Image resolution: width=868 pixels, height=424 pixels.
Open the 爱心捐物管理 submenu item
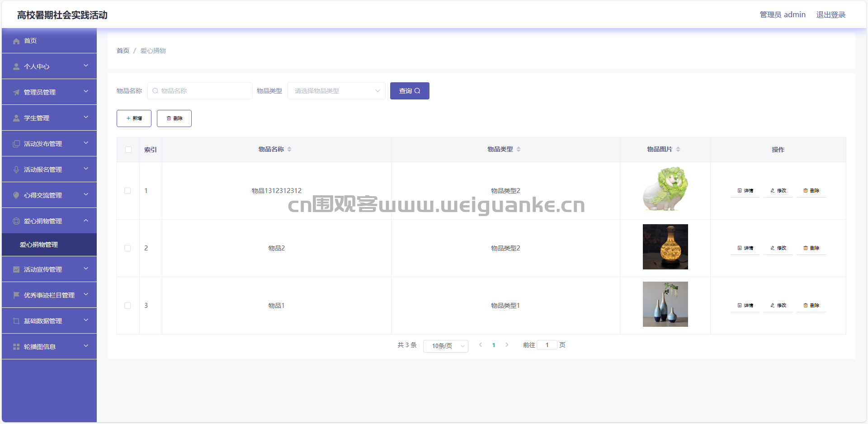pyautogui.click(x=39, y=245)
